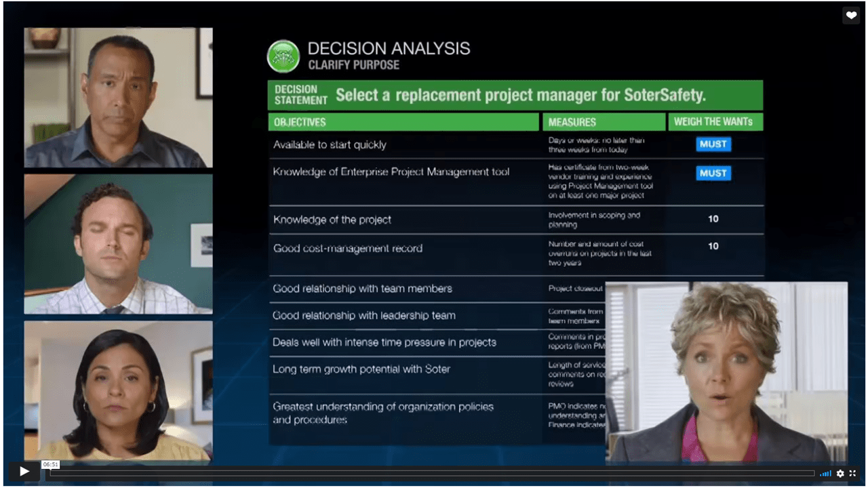The width and height of the screenshot is (868, 488).
Task: Click the "Days or weeks" measure text
Action: pos(597,144)
